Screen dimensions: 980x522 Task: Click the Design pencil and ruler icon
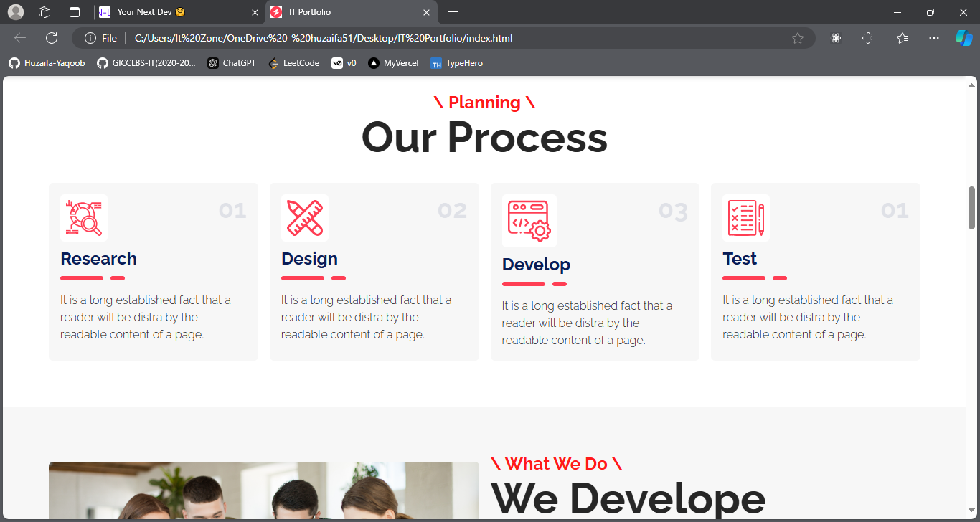(x=305, y=218)
